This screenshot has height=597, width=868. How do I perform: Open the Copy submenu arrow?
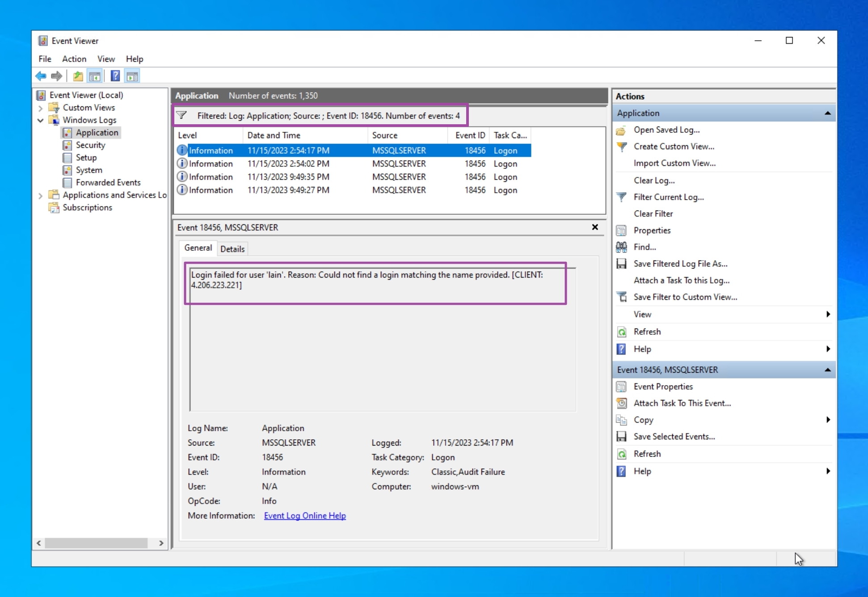[x=828, y=420]
